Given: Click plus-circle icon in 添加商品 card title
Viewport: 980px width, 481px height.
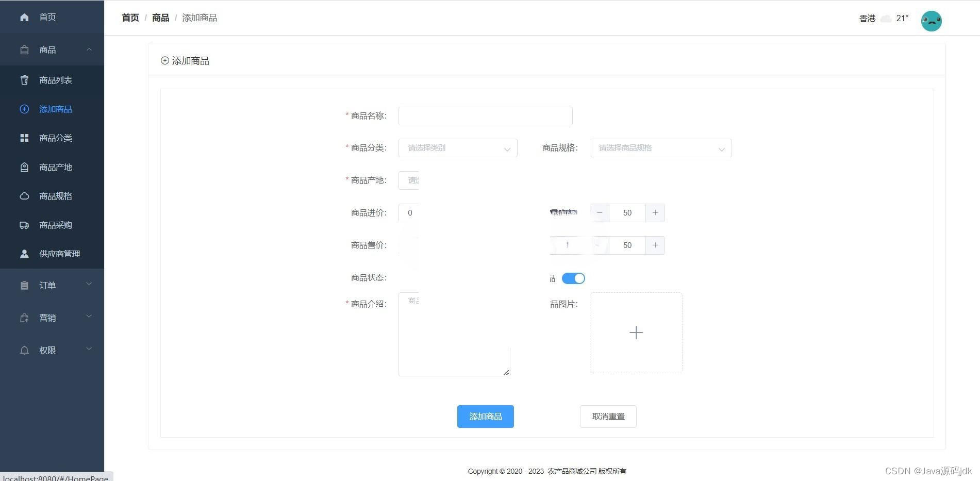Looking at the screenshot, I should [x=165, y=61].
